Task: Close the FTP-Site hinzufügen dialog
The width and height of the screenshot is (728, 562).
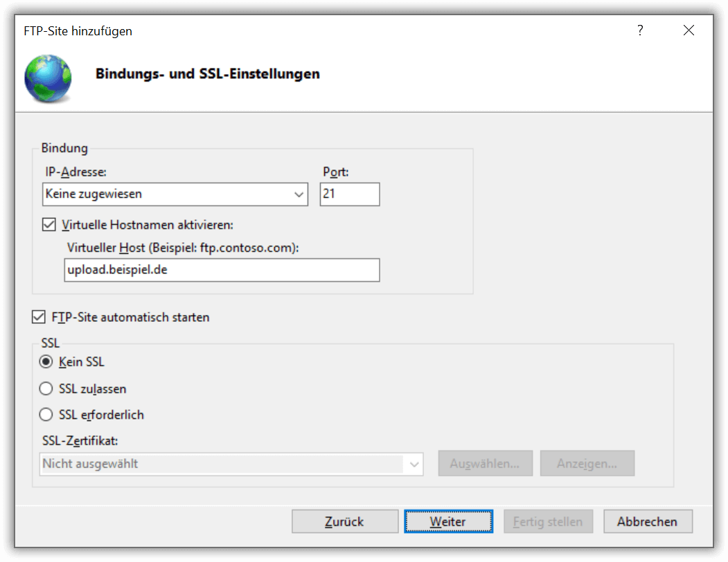Action: click(689, 30)
